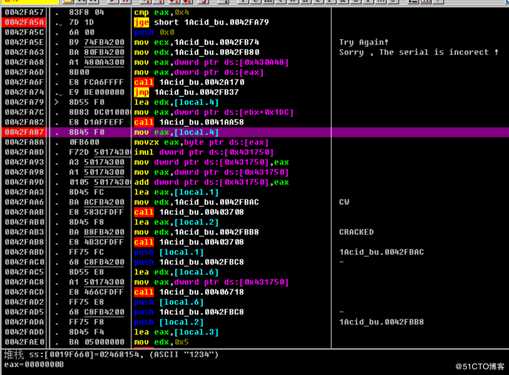
Task: Click the 'CRACKED' comment
Action: (x=356, y=232)
